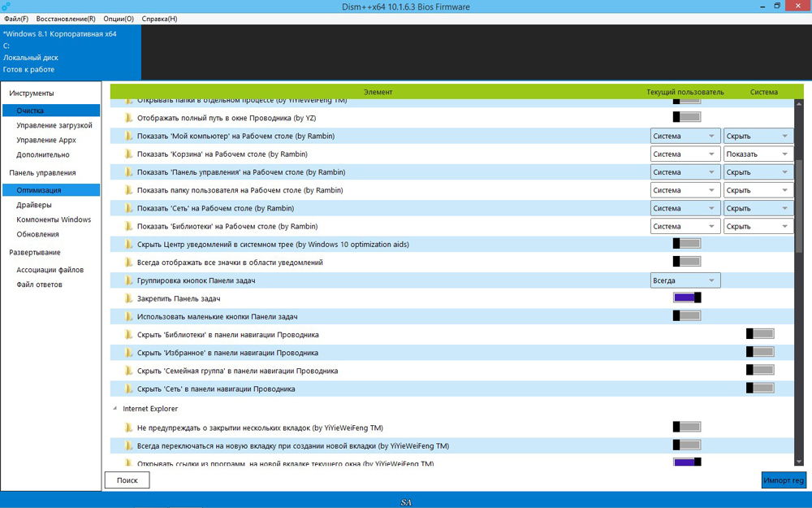
Task: Click folder icon next to 'Показать Корзина' row
Action: (128, 154)
